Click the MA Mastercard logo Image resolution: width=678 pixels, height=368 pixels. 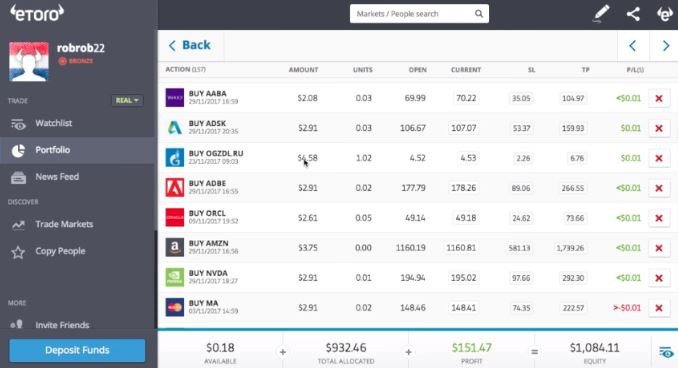click(x=175, y=307)
